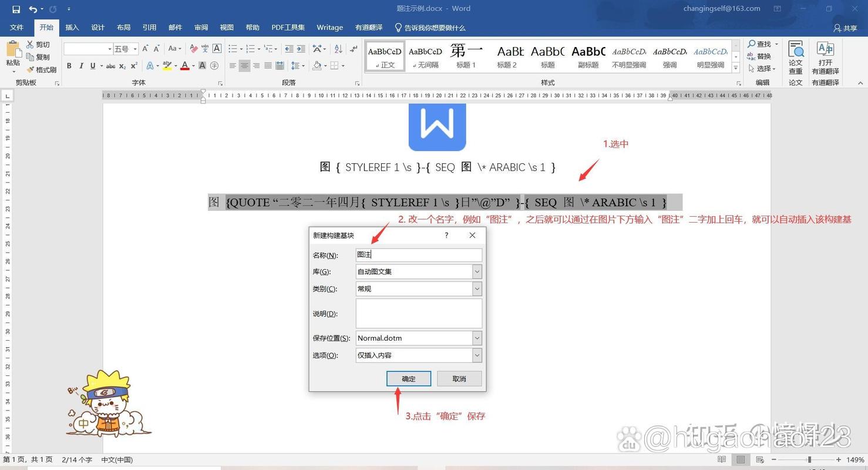The width and height of the screenshot is (868, 470).
Task: Switch to print layout view
Action: click(x=741, y=459)
